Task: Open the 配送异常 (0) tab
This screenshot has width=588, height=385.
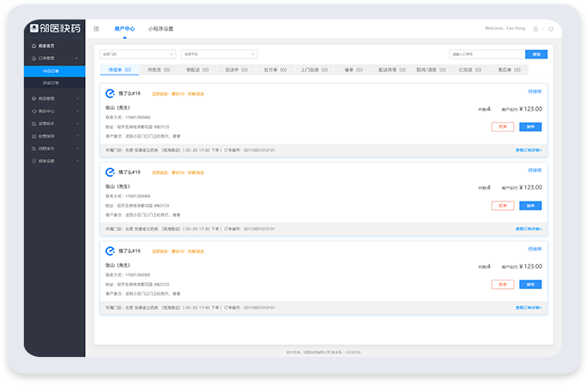Action: (x=393, y=70)
